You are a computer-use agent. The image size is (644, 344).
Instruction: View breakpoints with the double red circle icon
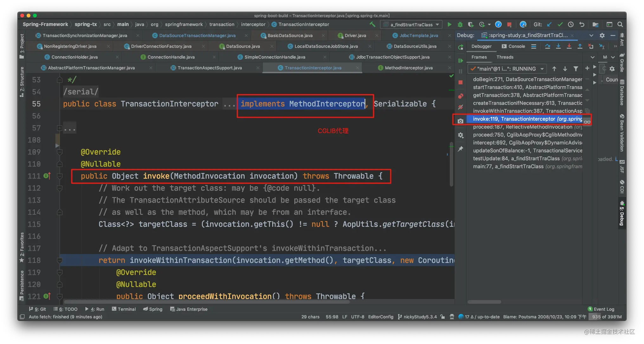460,96
